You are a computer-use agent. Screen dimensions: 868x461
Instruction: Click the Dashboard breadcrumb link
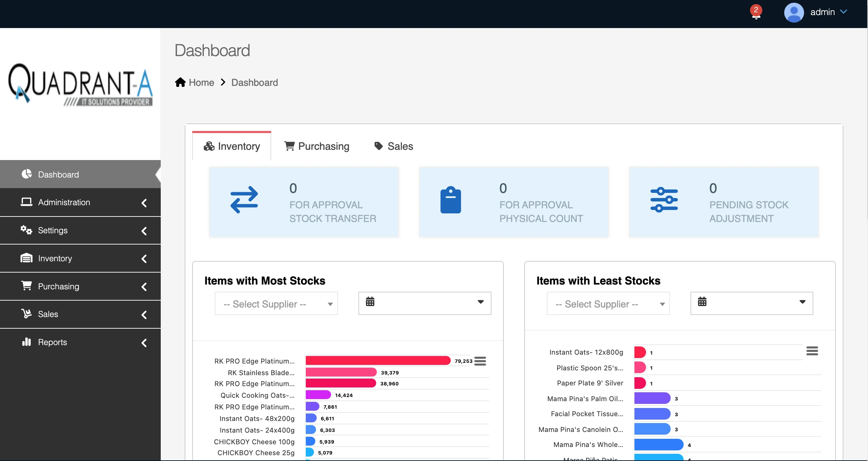[254, 82]
